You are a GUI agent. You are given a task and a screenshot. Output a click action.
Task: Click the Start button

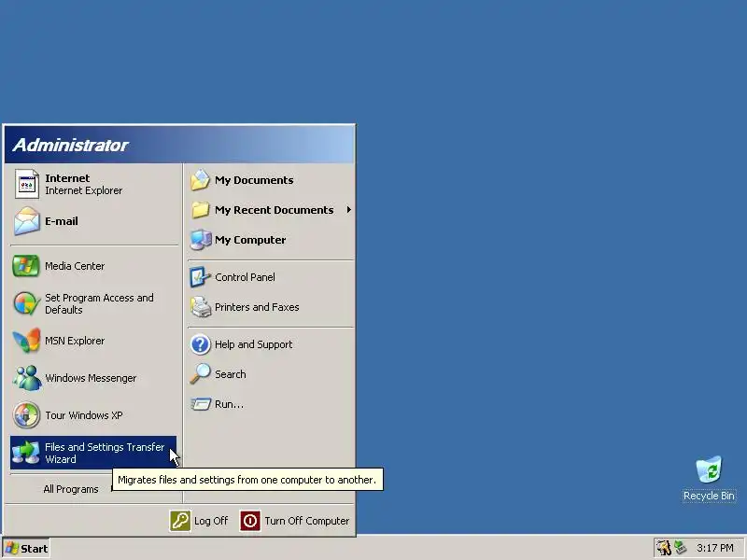26,549
